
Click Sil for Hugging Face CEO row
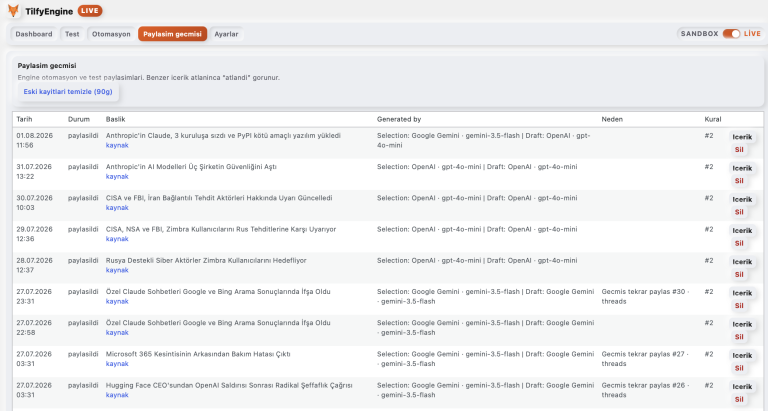(739, 399)
